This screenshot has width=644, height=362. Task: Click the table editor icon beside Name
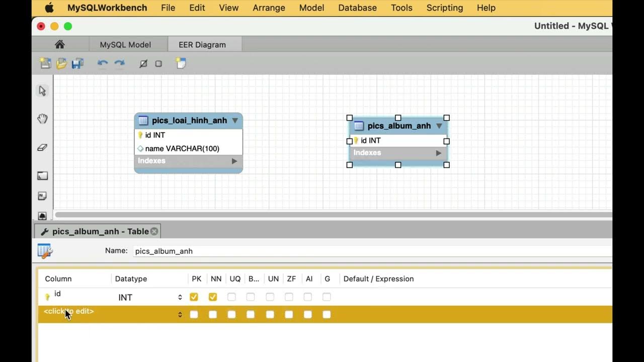(45, 250)
